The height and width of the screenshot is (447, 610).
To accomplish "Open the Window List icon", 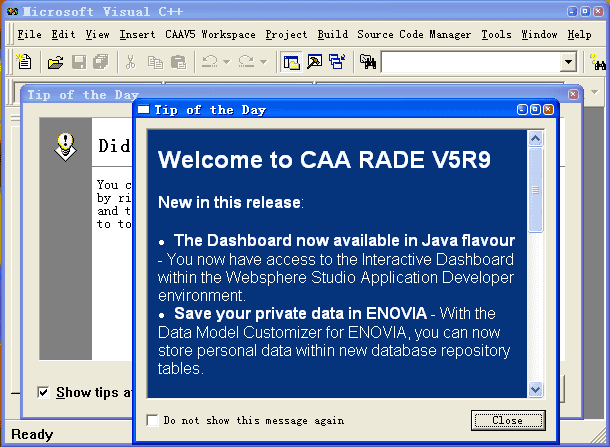I will (337, 62).
